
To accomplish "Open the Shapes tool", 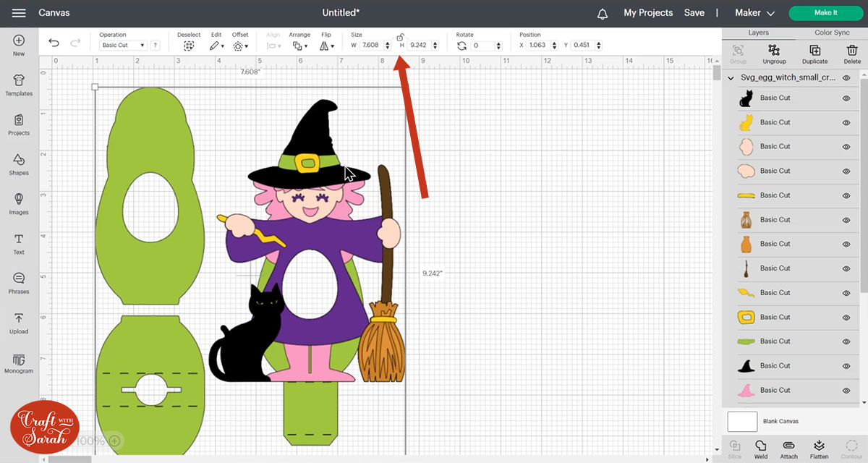I will point(19,164).
